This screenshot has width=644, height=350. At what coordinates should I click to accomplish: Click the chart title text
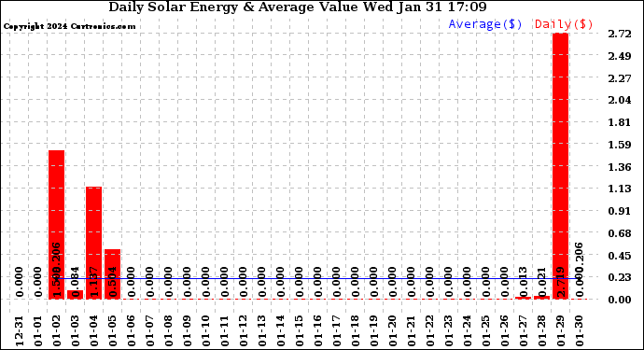point(298,7)
